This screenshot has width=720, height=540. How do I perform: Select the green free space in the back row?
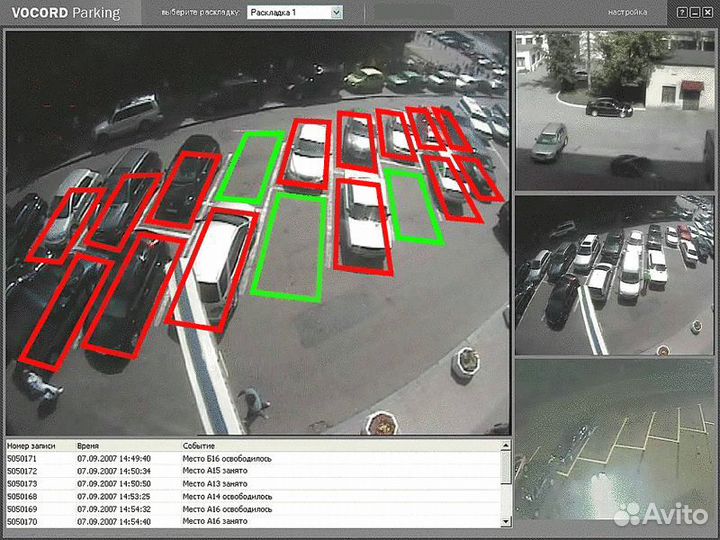click(249, 166)
